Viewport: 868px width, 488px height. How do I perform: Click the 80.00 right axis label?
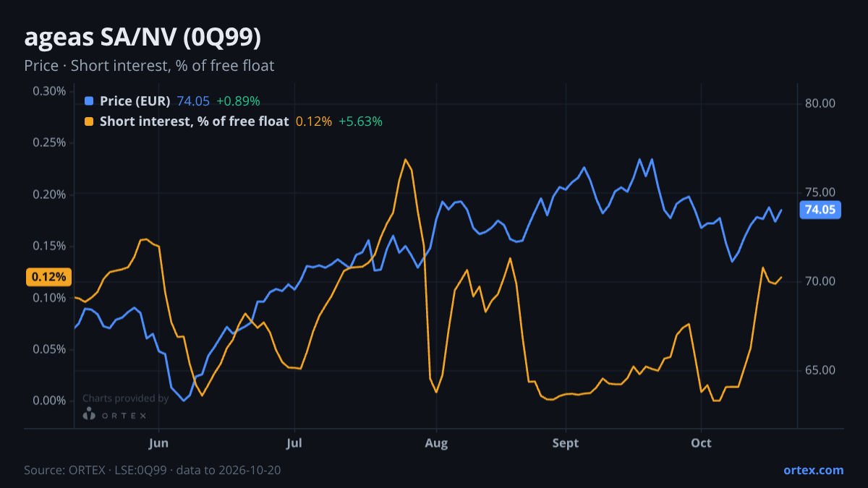click(820, 103)
